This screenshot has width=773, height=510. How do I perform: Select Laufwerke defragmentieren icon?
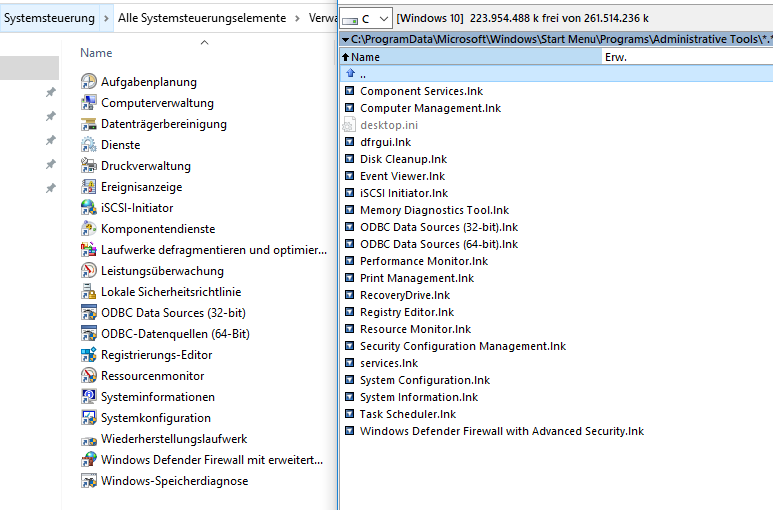point(89,250)
